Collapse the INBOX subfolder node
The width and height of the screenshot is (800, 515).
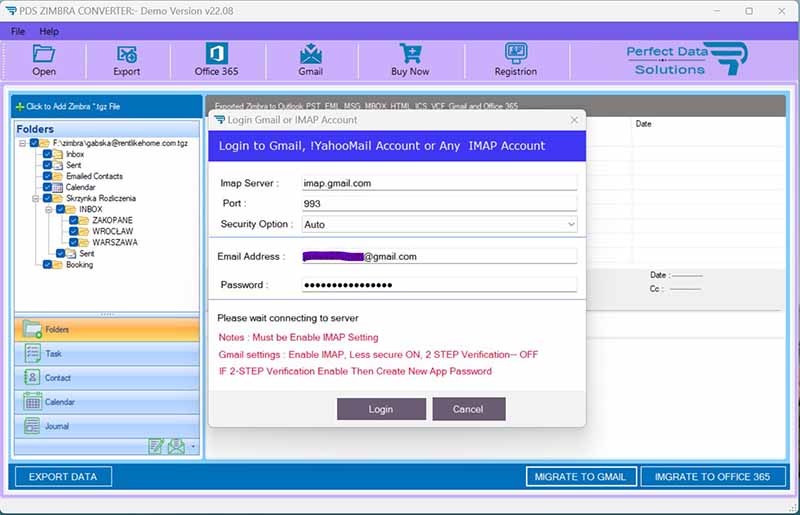49,209
